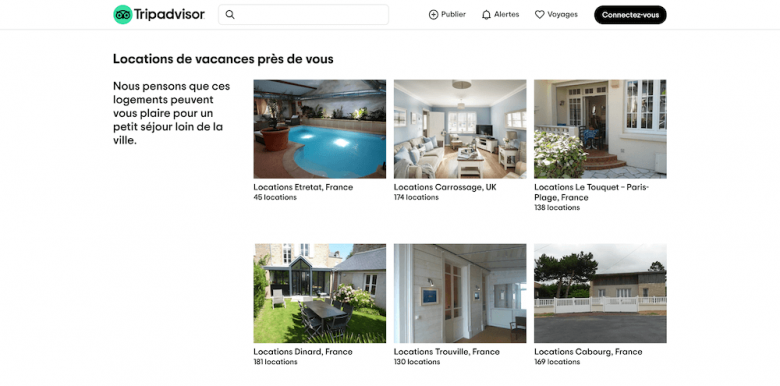Follow the Locations Le Touquet – Paris-Plage link
780x386 pixels.
tap(591, 193)
